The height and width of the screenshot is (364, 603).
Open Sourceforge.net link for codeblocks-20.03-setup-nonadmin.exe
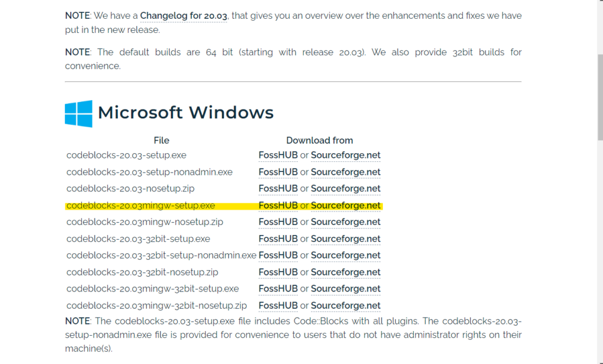click(346, 172)
